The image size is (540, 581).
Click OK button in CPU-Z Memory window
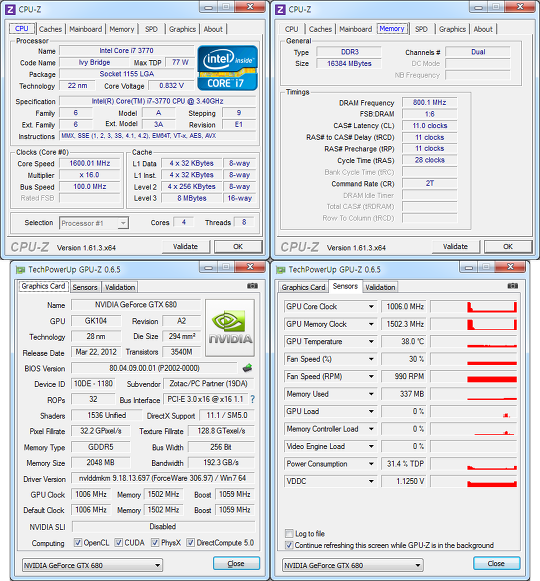click(x=508, y=246)
